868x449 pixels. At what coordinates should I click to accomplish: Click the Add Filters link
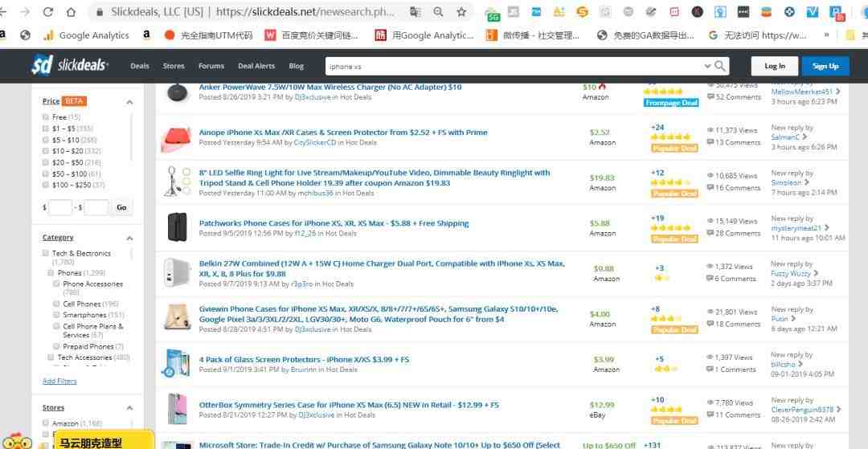pos(59,381)
